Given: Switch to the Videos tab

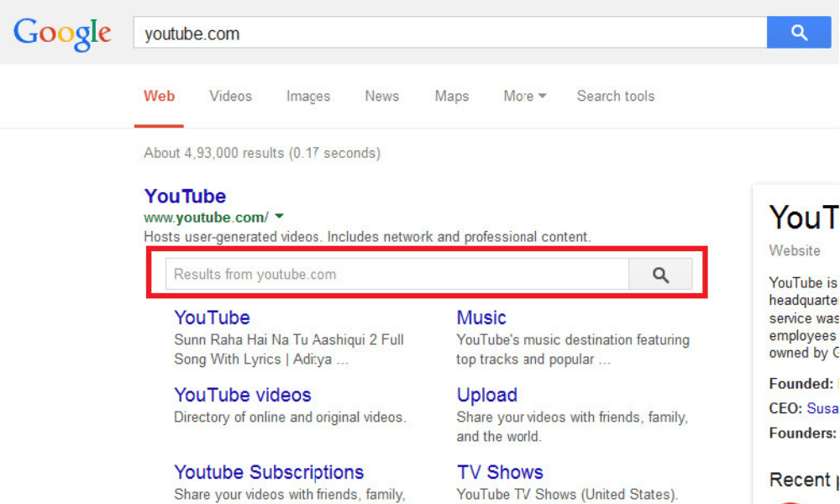Looking at the screenshot, I should [x=230, y=96].
